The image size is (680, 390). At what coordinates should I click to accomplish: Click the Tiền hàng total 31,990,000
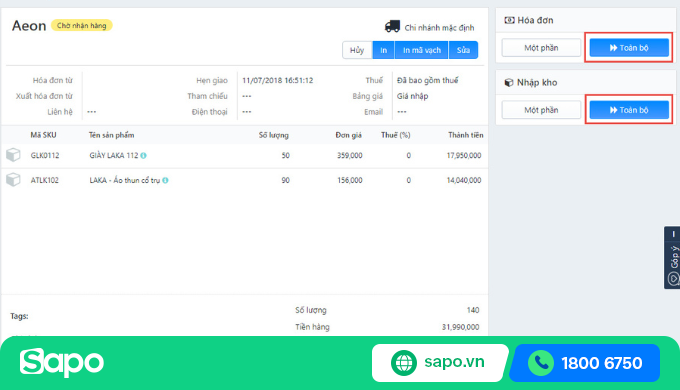click(x=461, y=327)
